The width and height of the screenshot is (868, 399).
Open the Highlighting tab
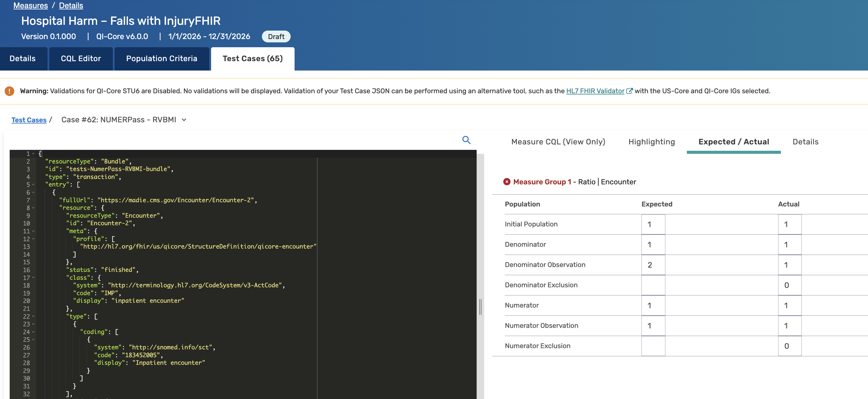pos(652,142)
